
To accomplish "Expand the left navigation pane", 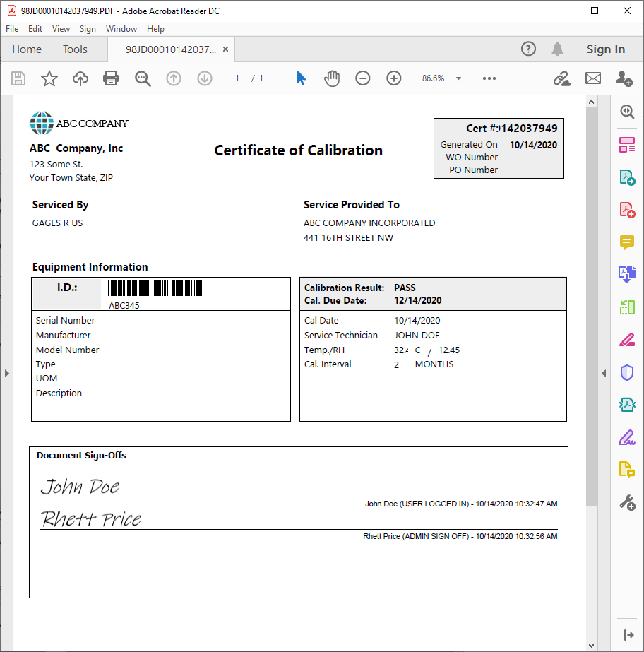I will coord(7,373).
